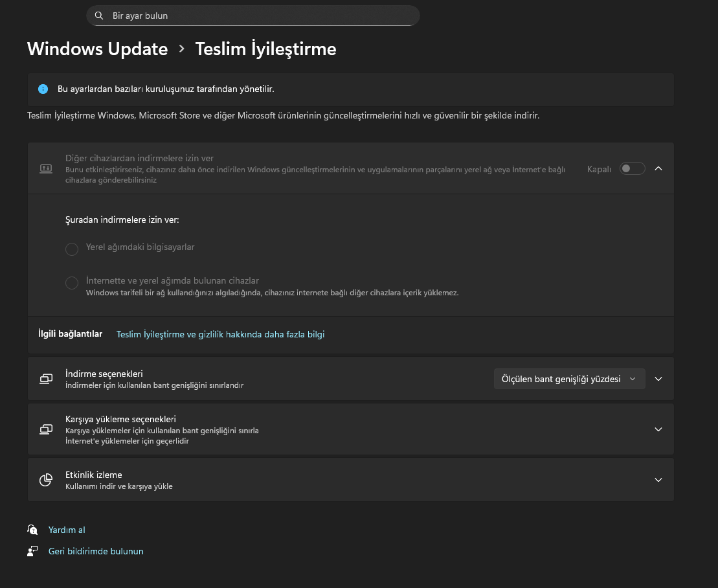Viewport: 718px width, 588px height.
Task: Click the İndirme seçenekleri title text
Action: point(104,374)
